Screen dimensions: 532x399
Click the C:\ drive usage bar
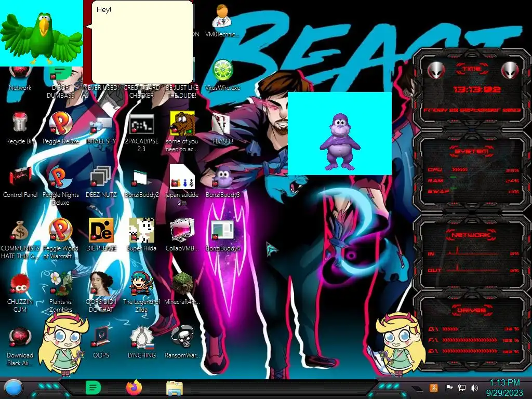pos(450,329)
